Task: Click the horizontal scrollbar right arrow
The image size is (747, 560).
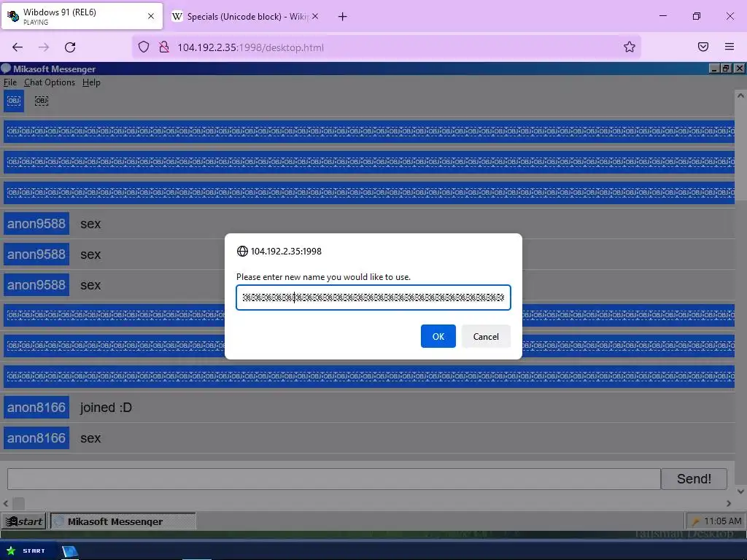Action: click(729, 503)
